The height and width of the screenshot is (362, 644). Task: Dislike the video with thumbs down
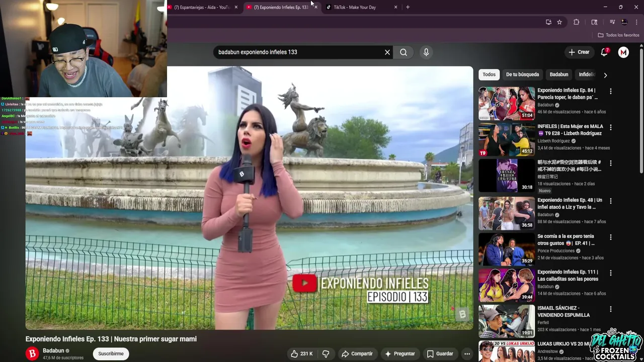(326, 354)
